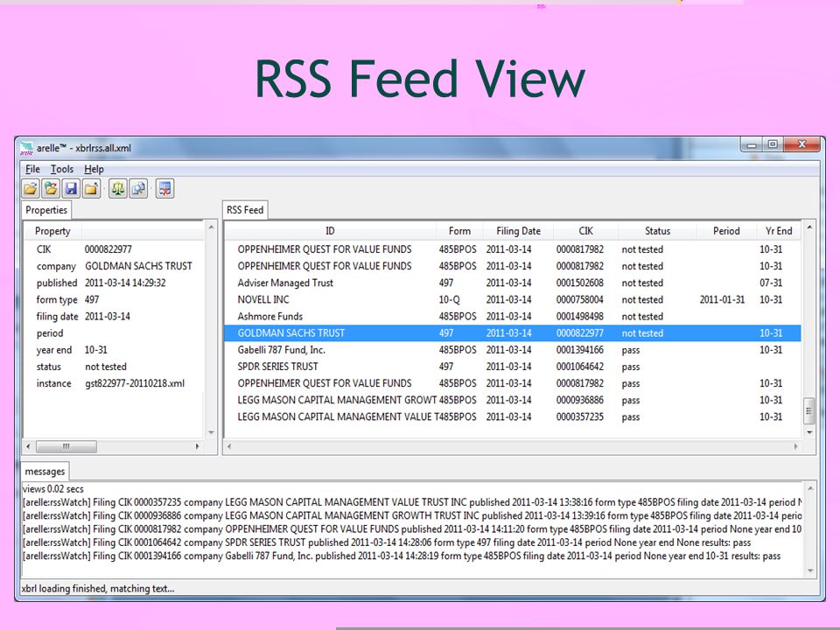Click the Save floppy disk icon
This screenshot has width=840, height=630.
pos(71,189)
